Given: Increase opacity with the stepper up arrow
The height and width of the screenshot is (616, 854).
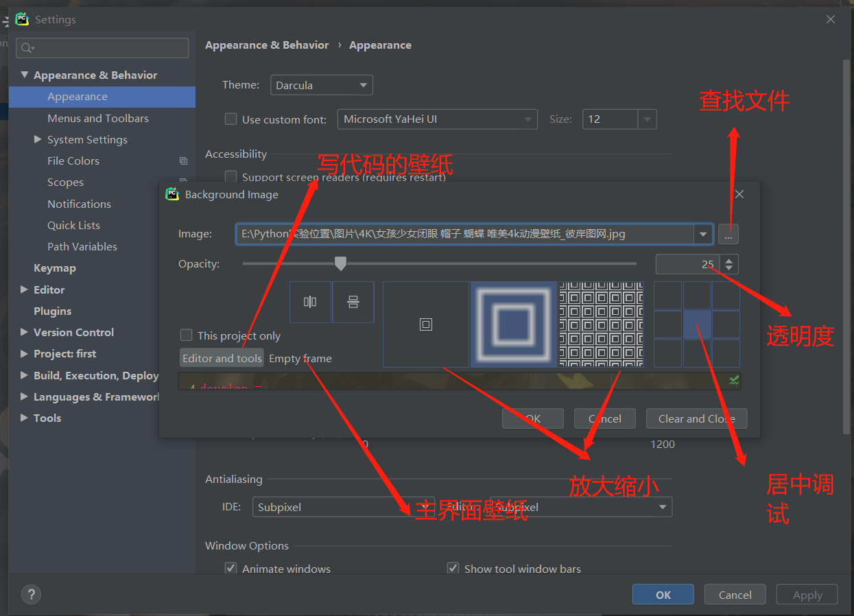Looking at the screenshot, I should click(731, 259).
